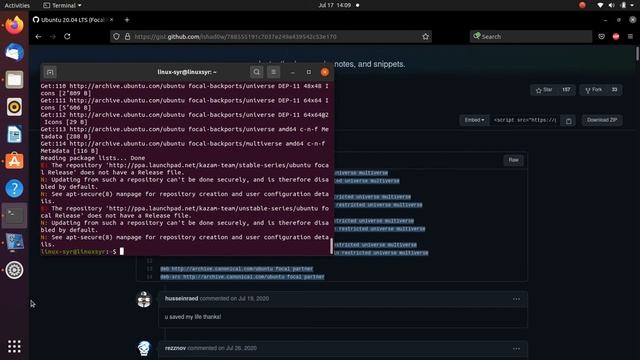Image resolution: width=640 pixels, height=360 pixels.
Task: Open options menu on rezznov's comment
Action: point(516,349)
